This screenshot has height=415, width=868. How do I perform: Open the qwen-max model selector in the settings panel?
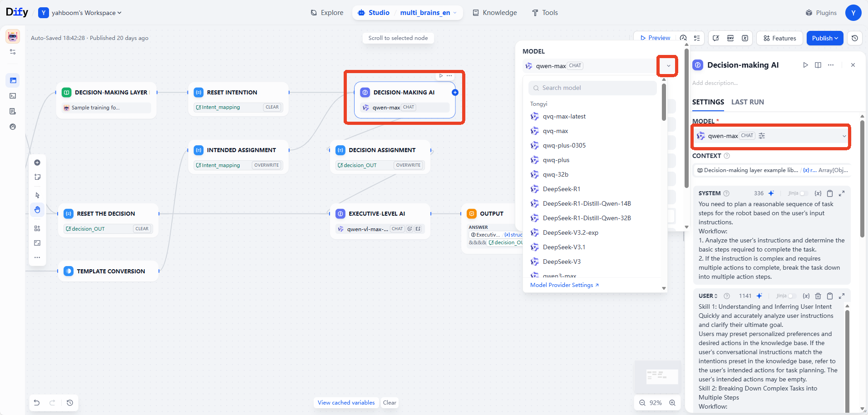click(771, 136)
